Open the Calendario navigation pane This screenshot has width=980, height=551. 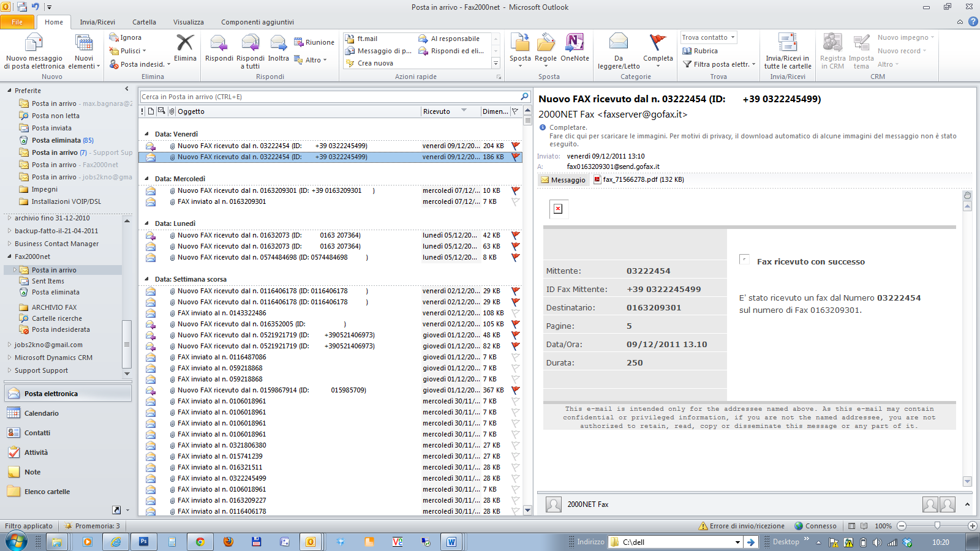point(67,413)
